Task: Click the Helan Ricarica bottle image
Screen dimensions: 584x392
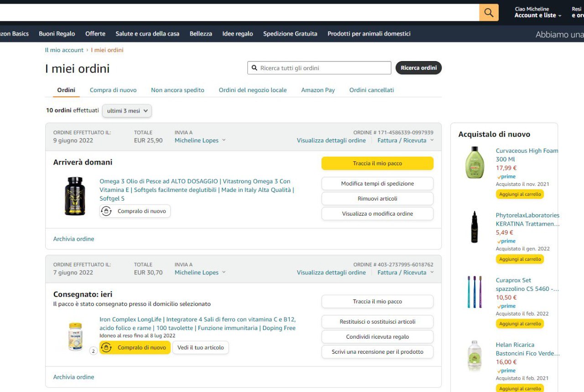Action: (474, 356)
